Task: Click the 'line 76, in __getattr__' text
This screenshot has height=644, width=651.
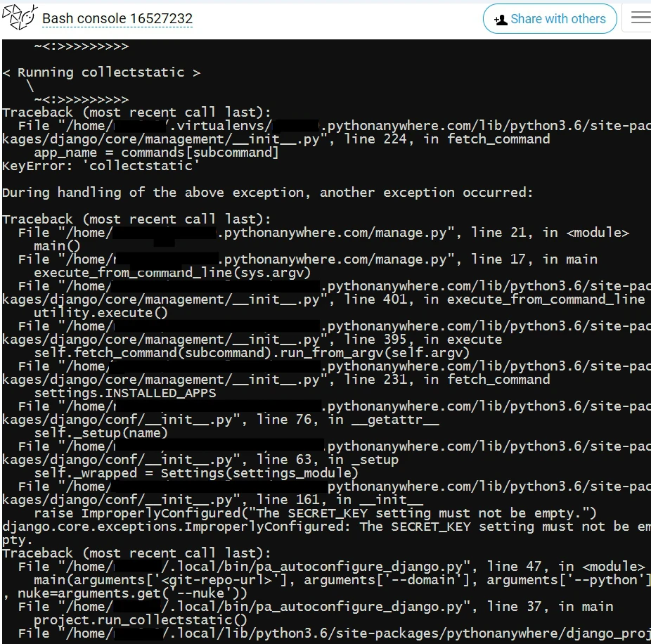Action: (347, 420)
